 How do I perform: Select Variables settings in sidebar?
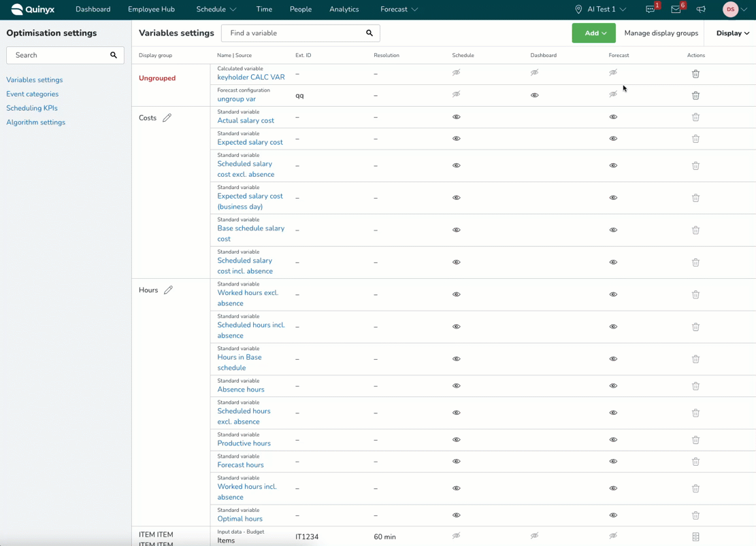(x=34, y=80)
